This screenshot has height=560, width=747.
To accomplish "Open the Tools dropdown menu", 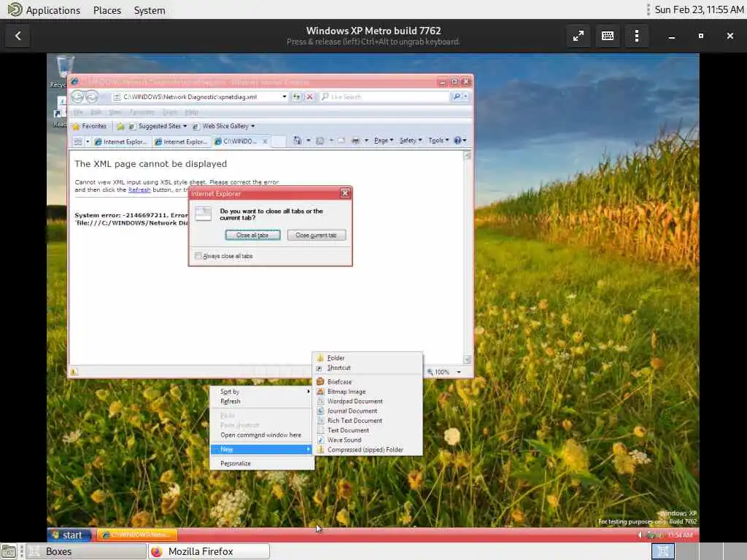I will (438, 141).
